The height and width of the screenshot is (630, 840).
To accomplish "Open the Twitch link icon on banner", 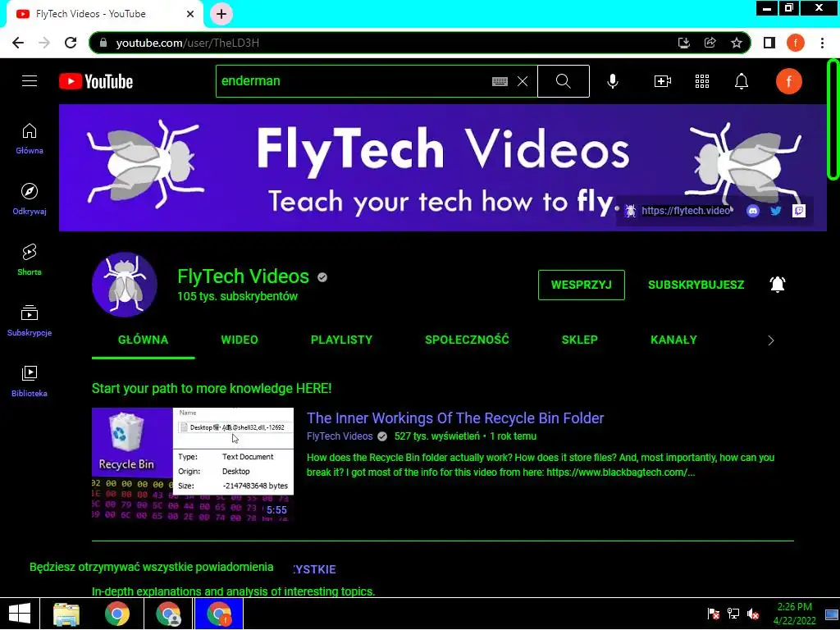I will click(799, 211).
